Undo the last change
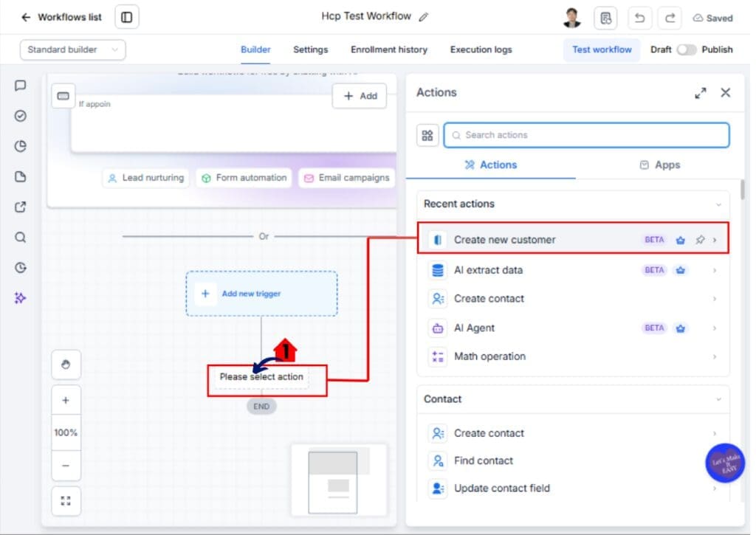 click(639, 18)
